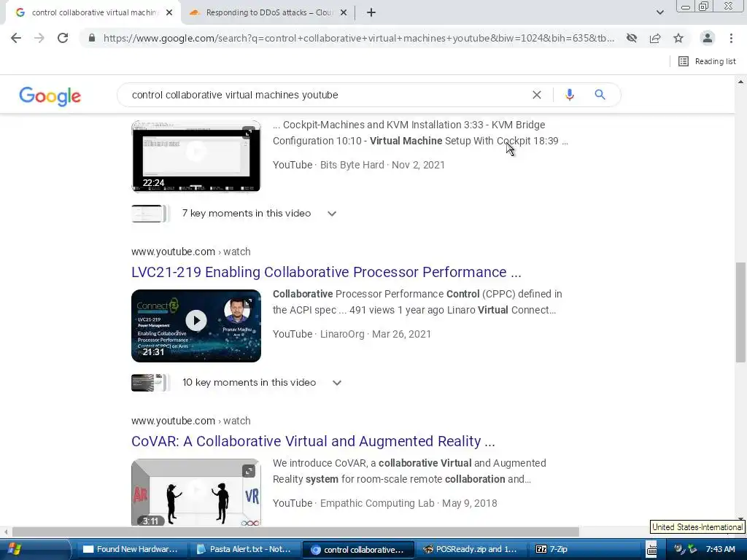This screenshot has width=747, height=560.
Task: Open the on-screen keyboard language icon
Action: [651, 549]
